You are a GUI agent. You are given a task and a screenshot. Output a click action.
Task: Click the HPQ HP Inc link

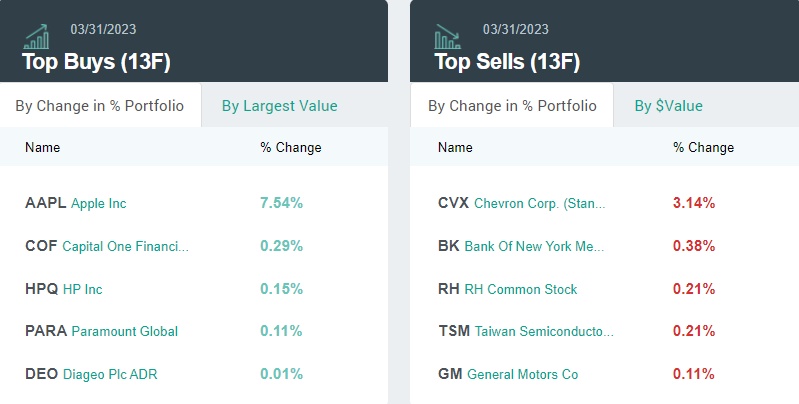[64, 289]
